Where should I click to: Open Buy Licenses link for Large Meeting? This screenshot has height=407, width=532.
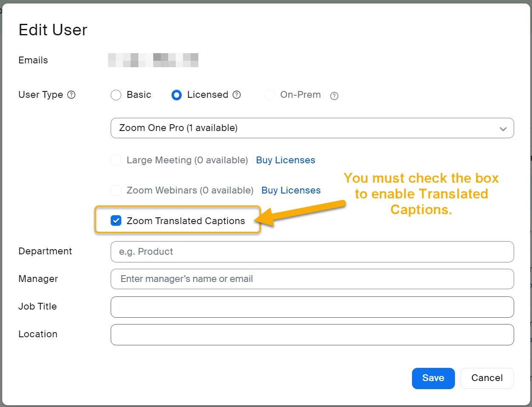(x=286, y=160)
